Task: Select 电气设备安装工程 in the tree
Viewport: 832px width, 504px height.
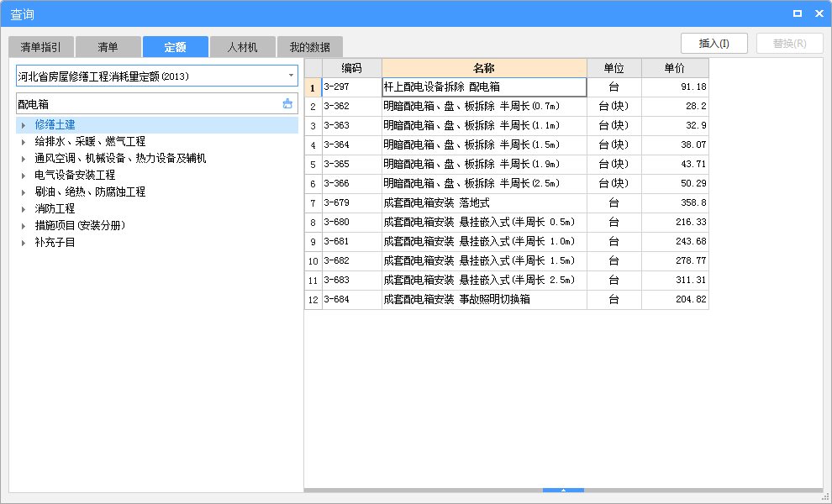Action: click(x=75, y=175)
